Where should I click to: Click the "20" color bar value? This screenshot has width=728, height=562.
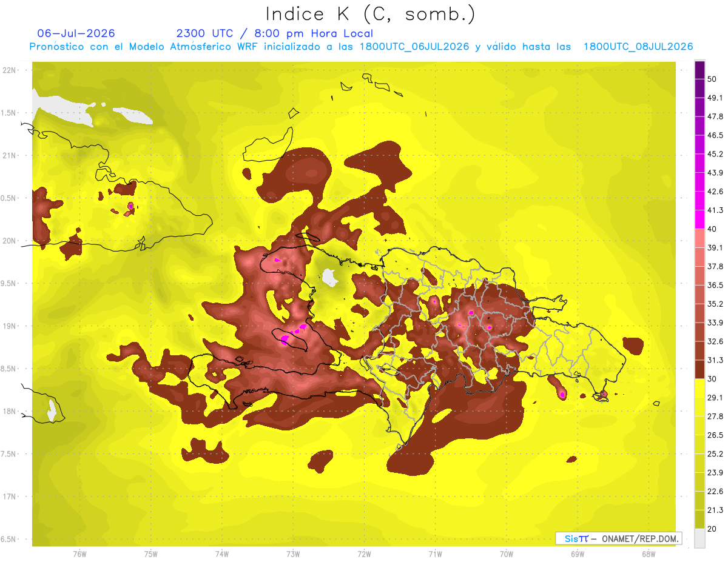point(712,528)
